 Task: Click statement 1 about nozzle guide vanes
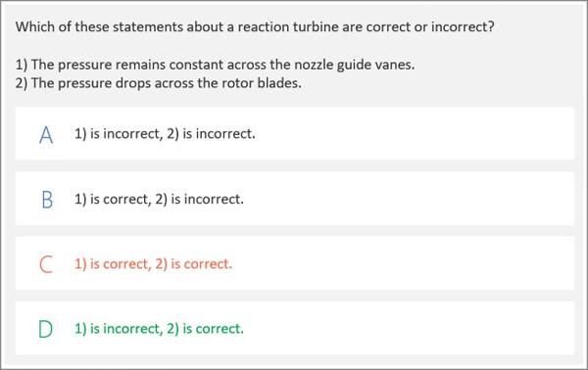(216, 65)
